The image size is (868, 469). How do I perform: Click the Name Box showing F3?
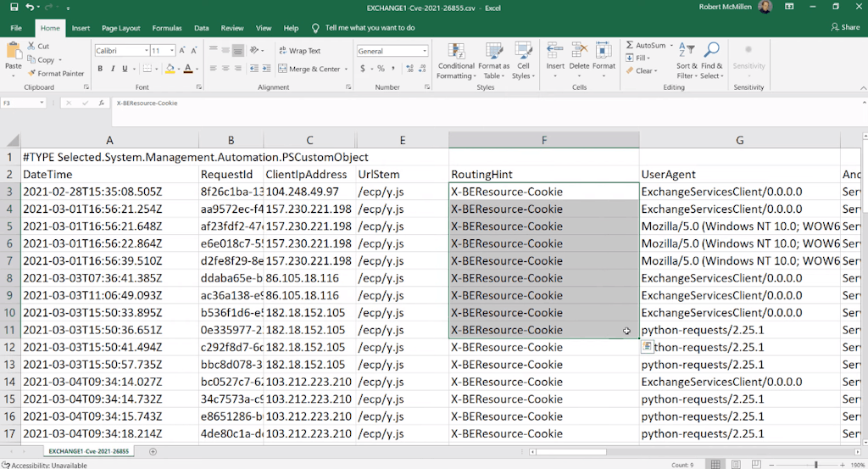[x=23, y=103]
